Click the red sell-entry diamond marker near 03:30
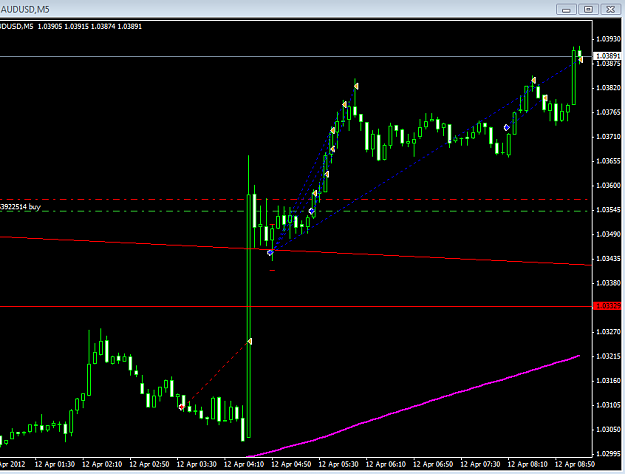The height and width of the screenshot is (474, 625). pyautogui.click(x=182, y=407)
